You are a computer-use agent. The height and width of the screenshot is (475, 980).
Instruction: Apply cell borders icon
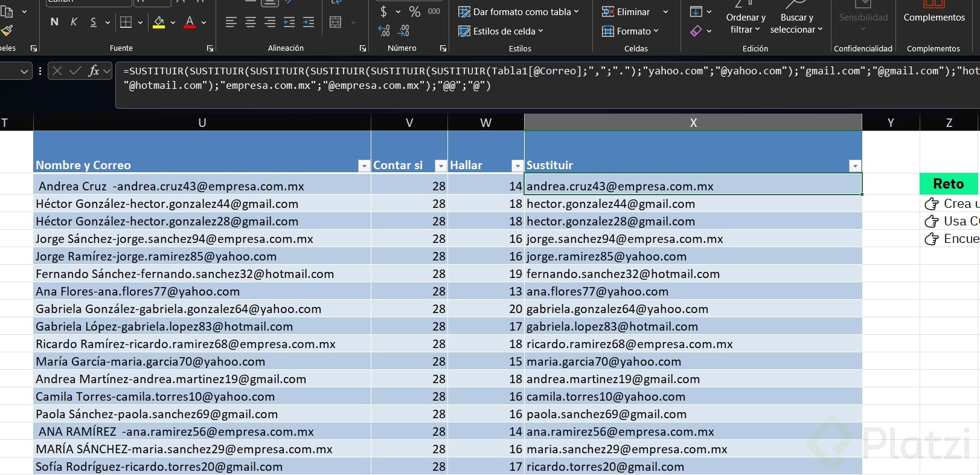point(126,22)
